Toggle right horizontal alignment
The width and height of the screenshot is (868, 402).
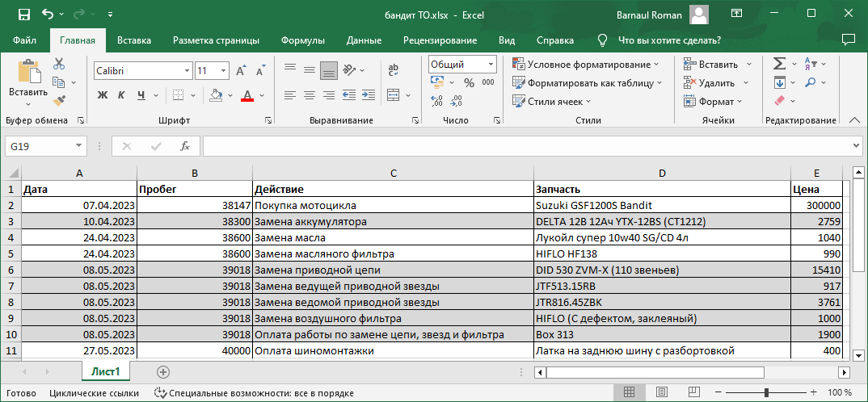[x=329, y=94]
